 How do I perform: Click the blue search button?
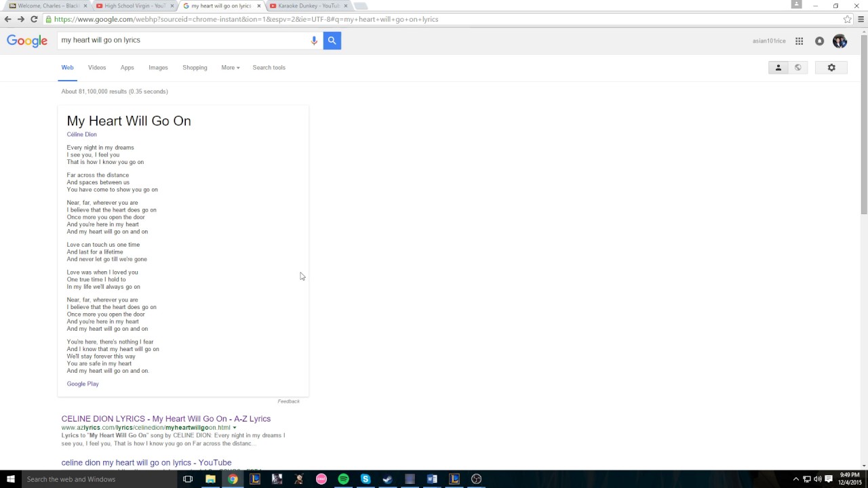tap(332, 41)
